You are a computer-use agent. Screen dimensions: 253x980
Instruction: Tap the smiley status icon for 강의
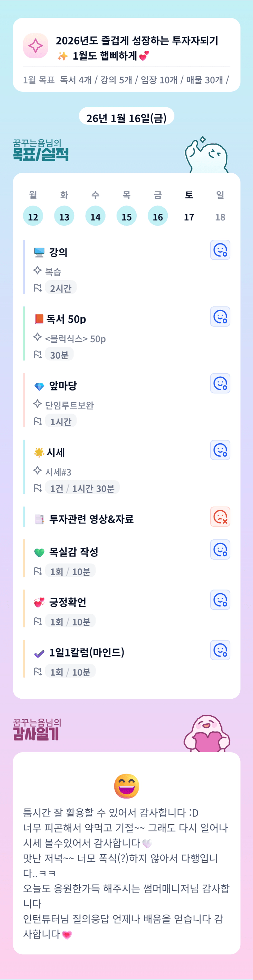click(220, 250)
